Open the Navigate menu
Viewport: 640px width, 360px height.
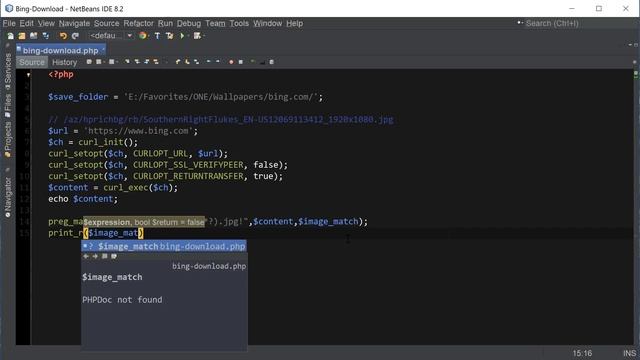click(x=74, y=23)
